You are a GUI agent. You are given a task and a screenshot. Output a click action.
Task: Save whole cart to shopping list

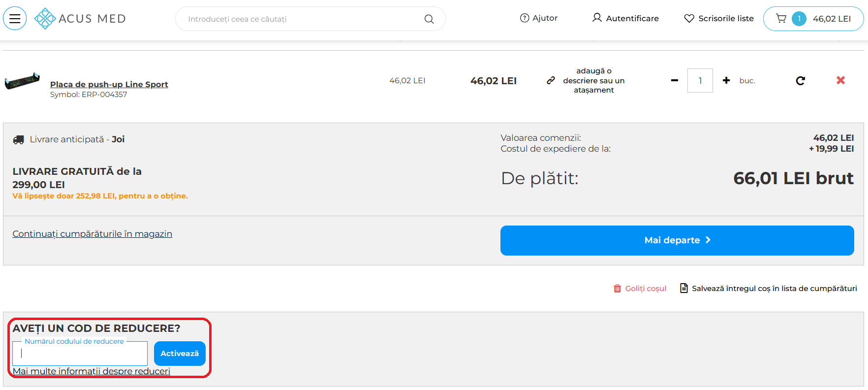click(769, 288)
